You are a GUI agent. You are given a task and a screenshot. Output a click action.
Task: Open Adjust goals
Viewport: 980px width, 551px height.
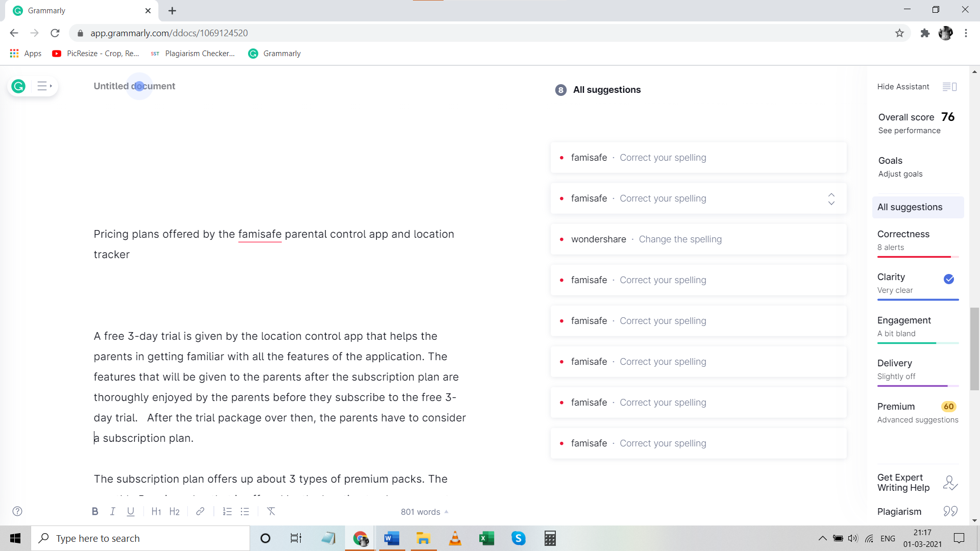pos(900,174)
